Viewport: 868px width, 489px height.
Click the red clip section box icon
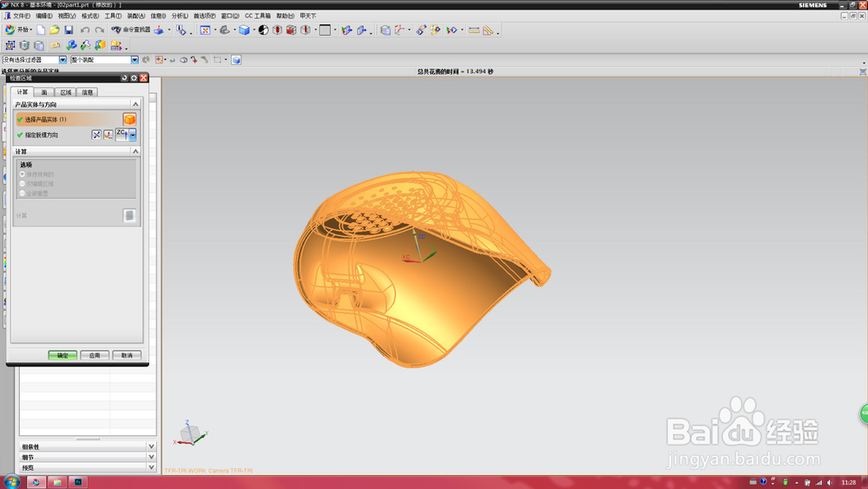tap(291, 30)
